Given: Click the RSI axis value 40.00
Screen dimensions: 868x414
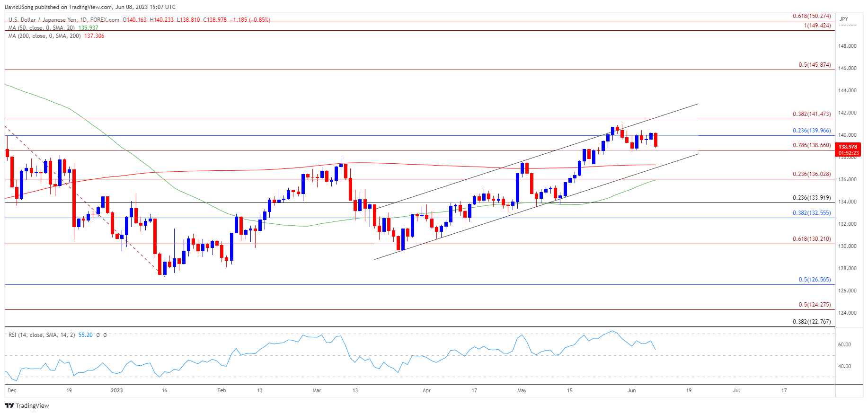Looking at the screenshot, I should coord(844,366).
